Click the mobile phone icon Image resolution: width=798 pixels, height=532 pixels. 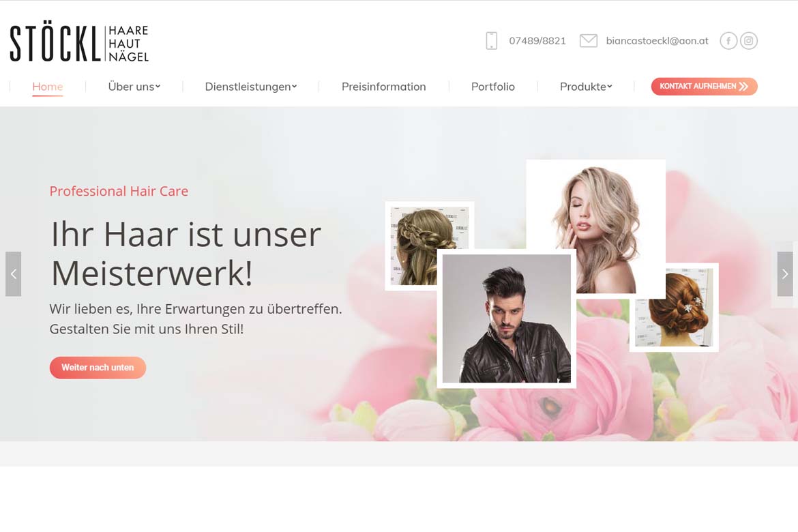(x=492, y=41)
